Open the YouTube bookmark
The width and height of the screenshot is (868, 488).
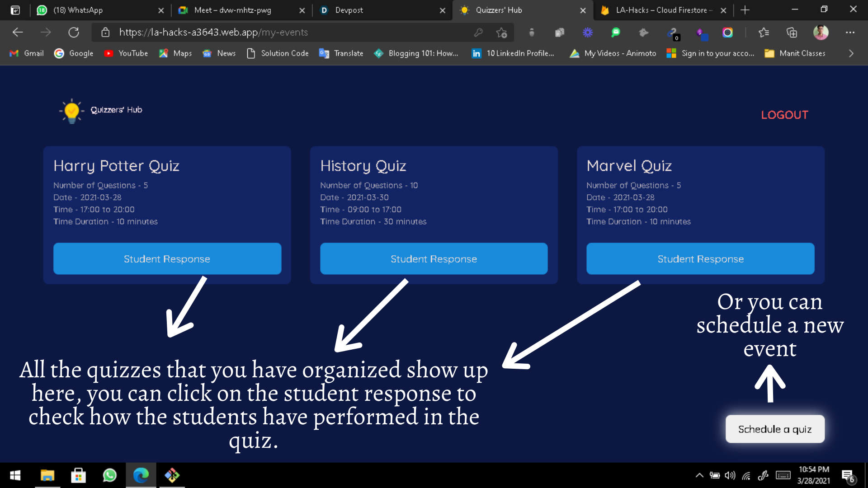[126, 53]
